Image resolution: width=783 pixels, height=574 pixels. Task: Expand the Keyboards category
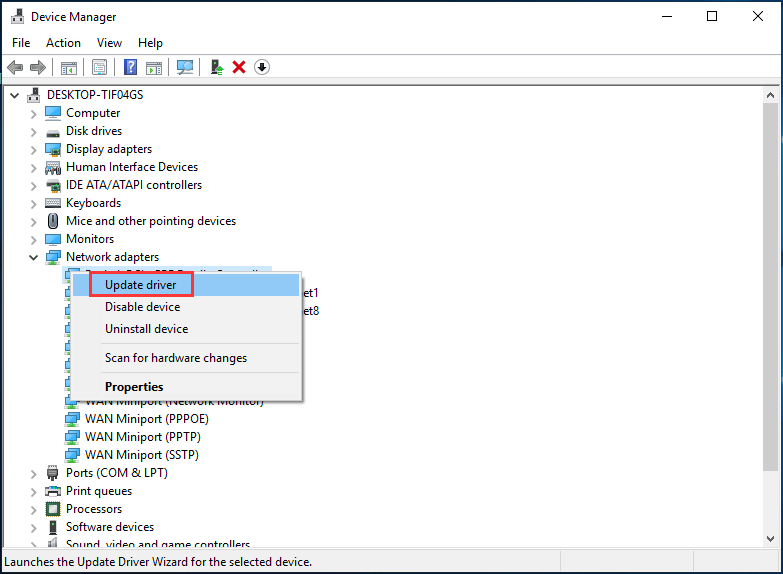tap(33, 204)
